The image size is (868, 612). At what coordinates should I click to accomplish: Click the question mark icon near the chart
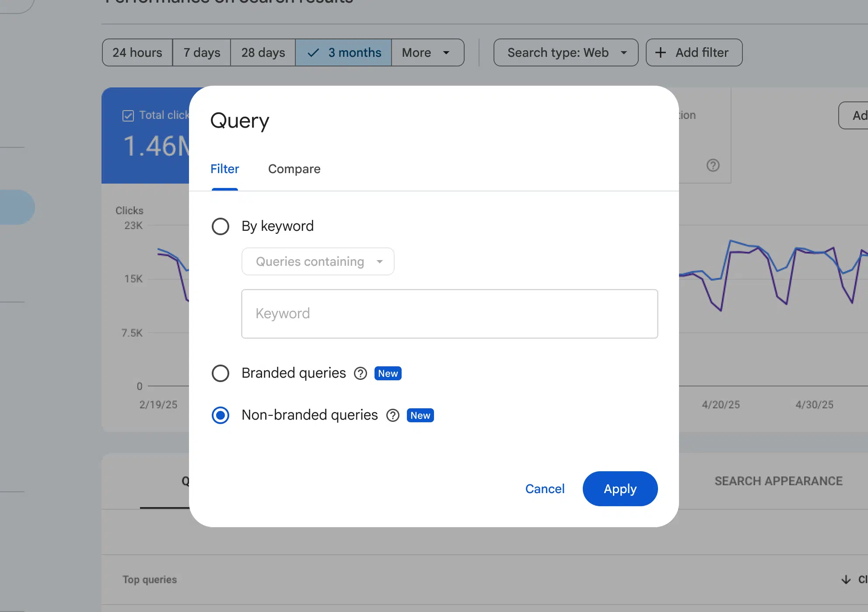713,165
